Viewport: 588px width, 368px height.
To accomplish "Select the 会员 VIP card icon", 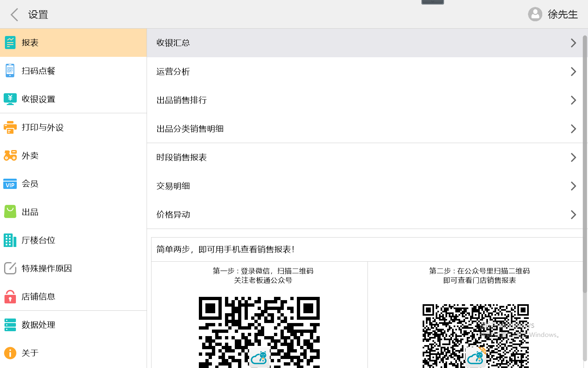I will pos(10,184).
